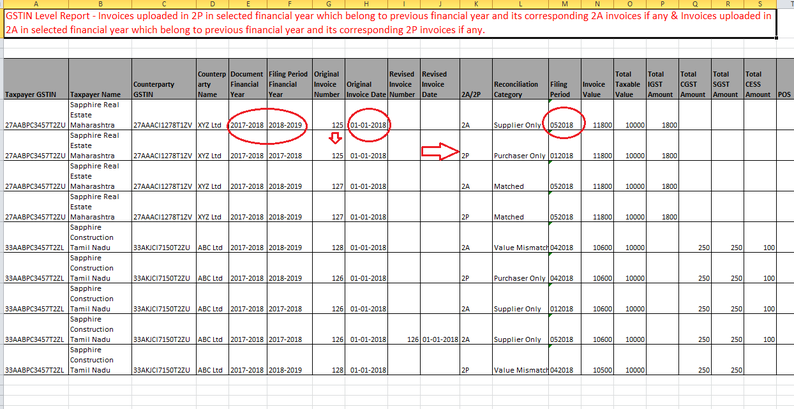794x409 pixels.
Task: Select the 'Counterparty GSTIN' header cell
Action: (x=164, y=78)
